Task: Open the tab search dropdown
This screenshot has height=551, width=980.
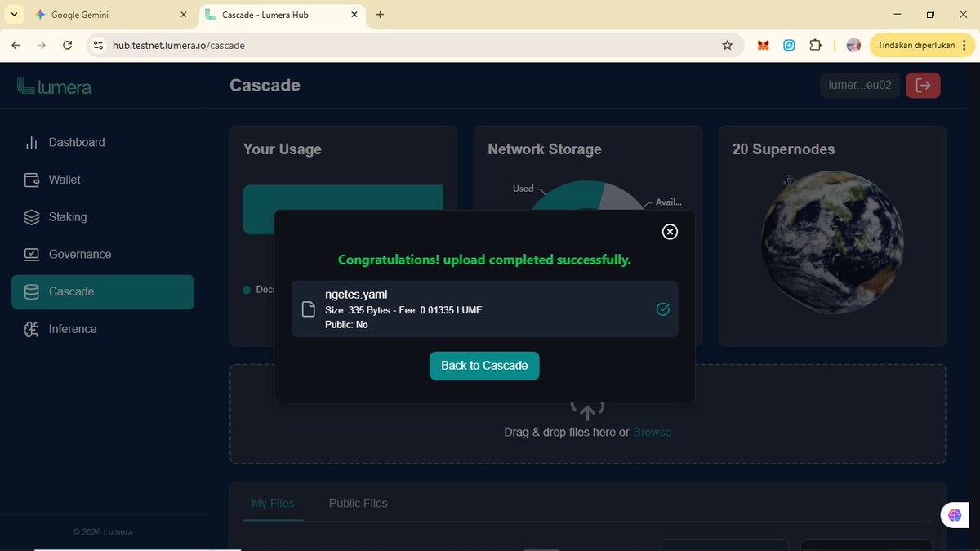Action: point(14,15)
